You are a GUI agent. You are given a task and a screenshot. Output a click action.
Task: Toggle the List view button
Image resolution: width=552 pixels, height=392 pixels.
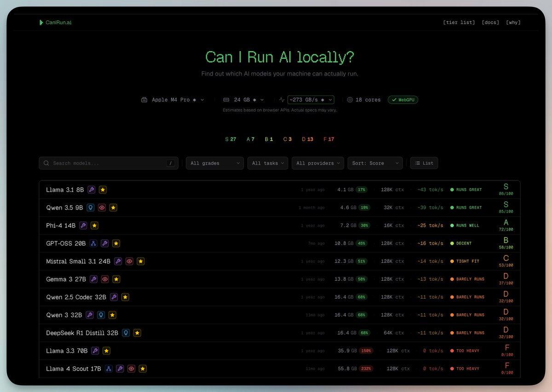[x=424, y=163]
